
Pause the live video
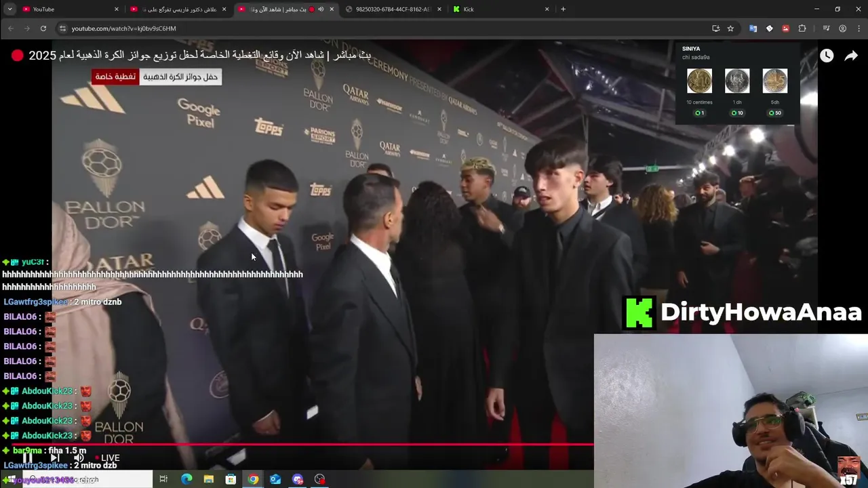[x=28, y=458]
